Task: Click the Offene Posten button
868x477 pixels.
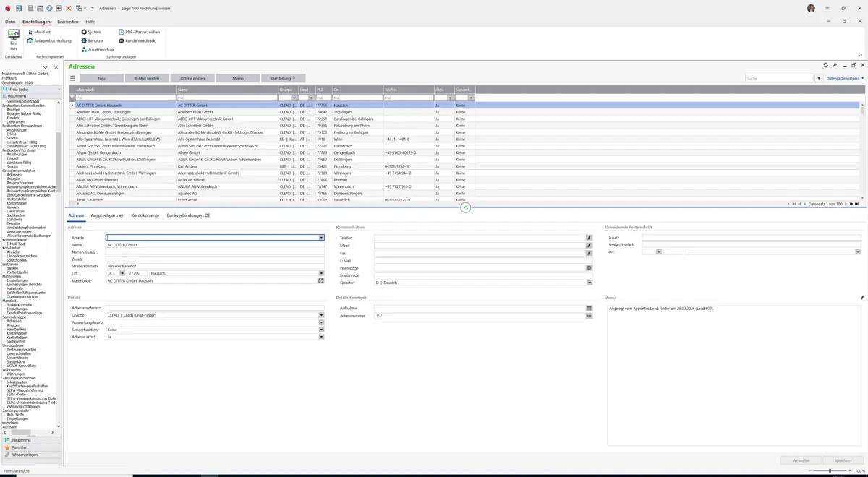Action: (x=192, y=78)
